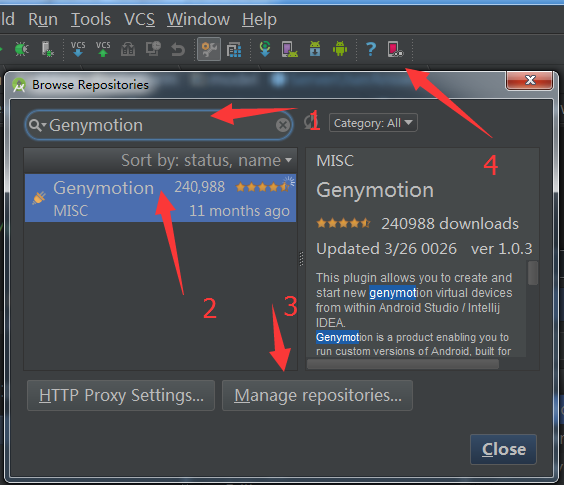Expand the Category: All dropdown
Screen dimensions: 564x485
point(373,123)
